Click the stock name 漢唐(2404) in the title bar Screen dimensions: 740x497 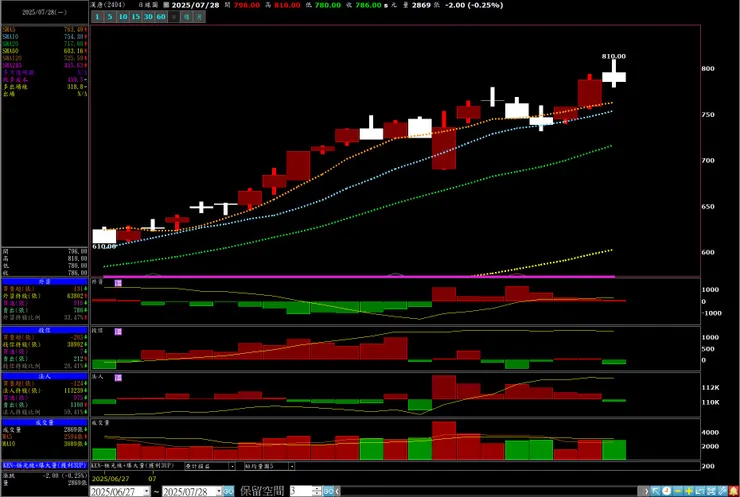coord(108,5)
